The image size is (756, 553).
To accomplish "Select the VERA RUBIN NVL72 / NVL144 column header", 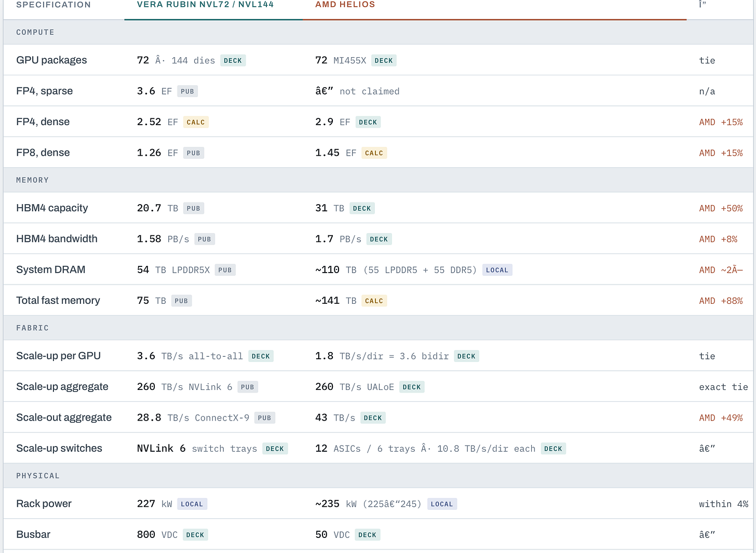I will coord(205,5).
